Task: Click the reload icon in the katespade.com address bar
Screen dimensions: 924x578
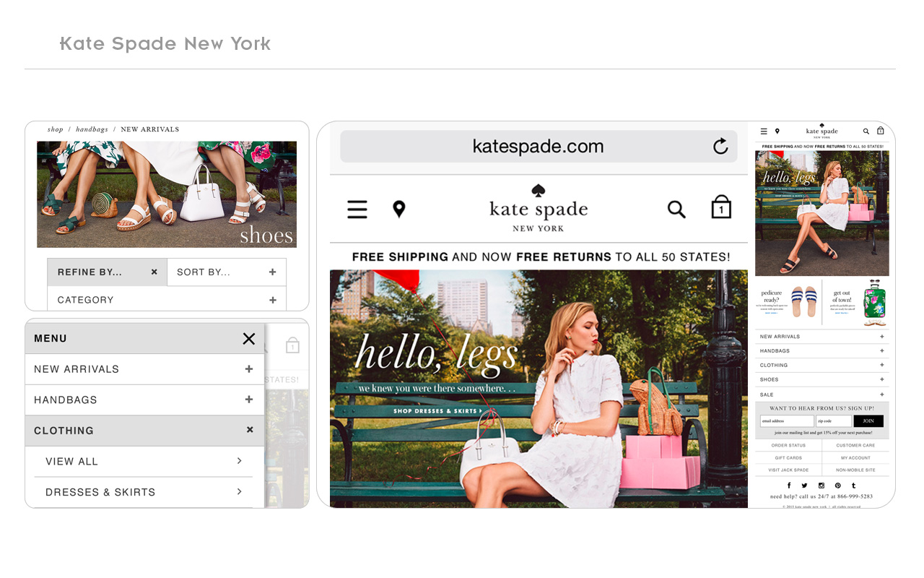Action: [720, 147]
